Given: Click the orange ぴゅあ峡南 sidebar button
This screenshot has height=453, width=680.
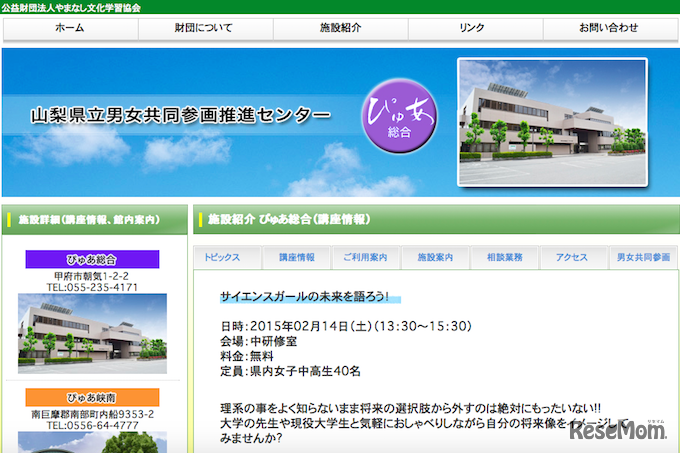Looking at the screenshot, I should pos(93,396).
